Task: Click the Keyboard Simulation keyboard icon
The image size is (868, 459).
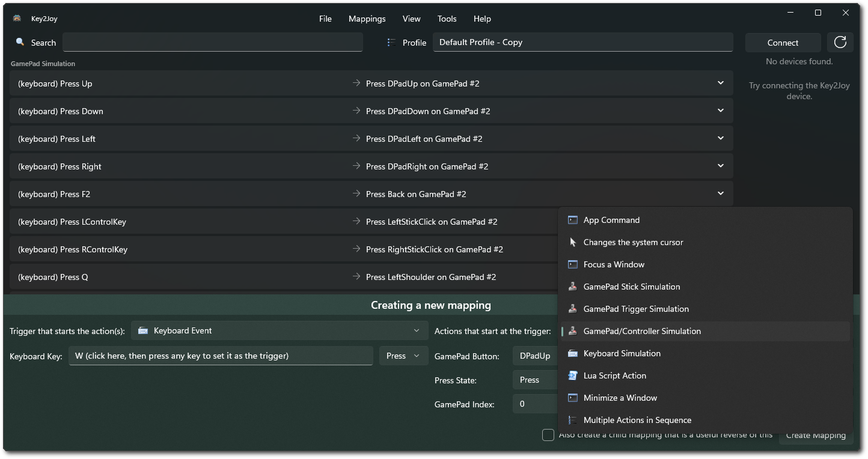Action: coord(572,353)
